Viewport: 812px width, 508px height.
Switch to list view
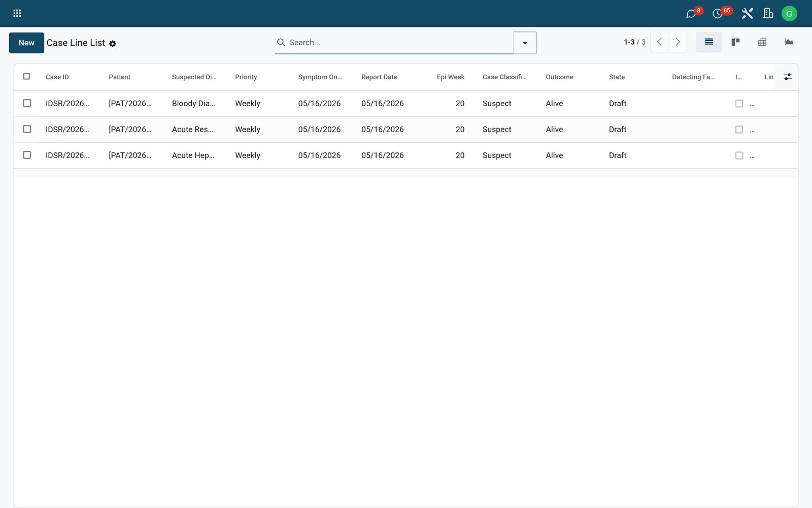709,42
